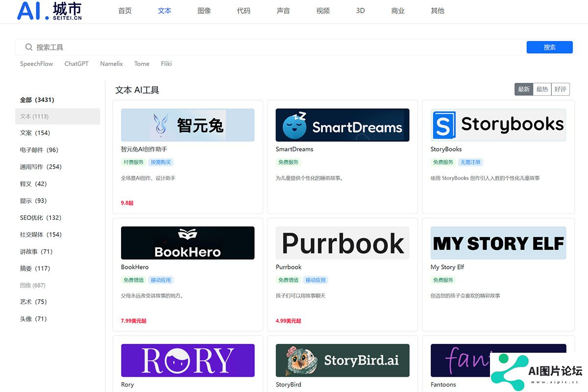Sort tools by 最热
588x392 pixels.
542,89
